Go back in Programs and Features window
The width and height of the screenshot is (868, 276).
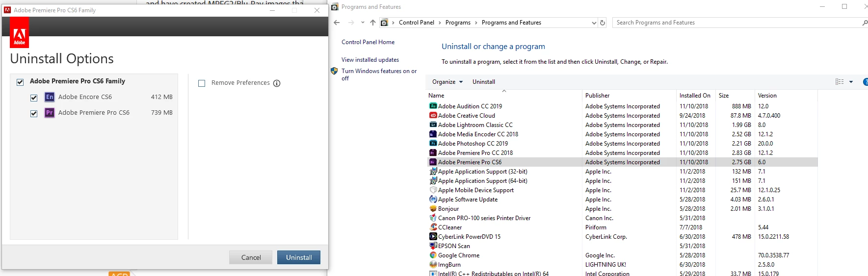tap(337, 23)
